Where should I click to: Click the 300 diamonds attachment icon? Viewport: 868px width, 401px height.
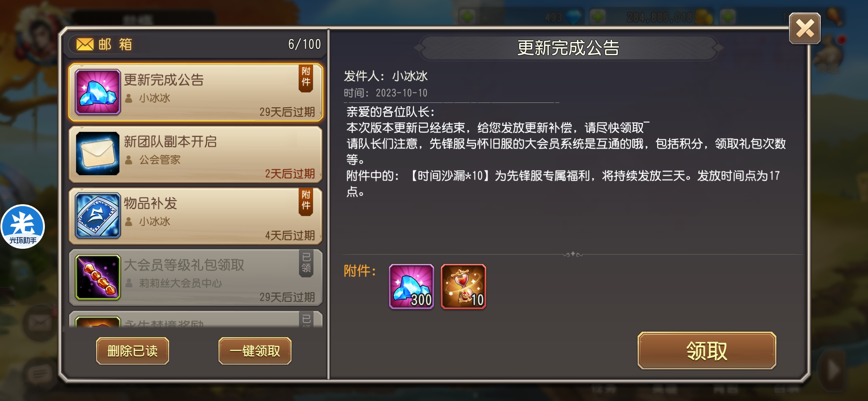coord(411,286)
